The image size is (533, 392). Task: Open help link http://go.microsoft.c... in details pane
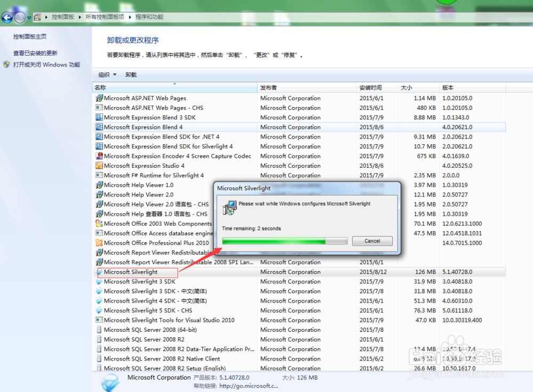point(248,386)
